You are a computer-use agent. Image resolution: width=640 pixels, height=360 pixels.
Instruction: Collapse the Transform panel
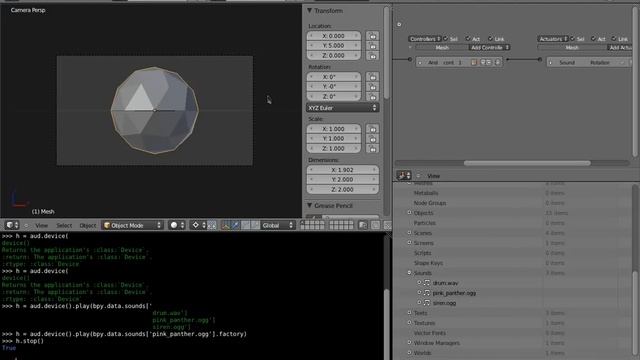coord(310,11)
